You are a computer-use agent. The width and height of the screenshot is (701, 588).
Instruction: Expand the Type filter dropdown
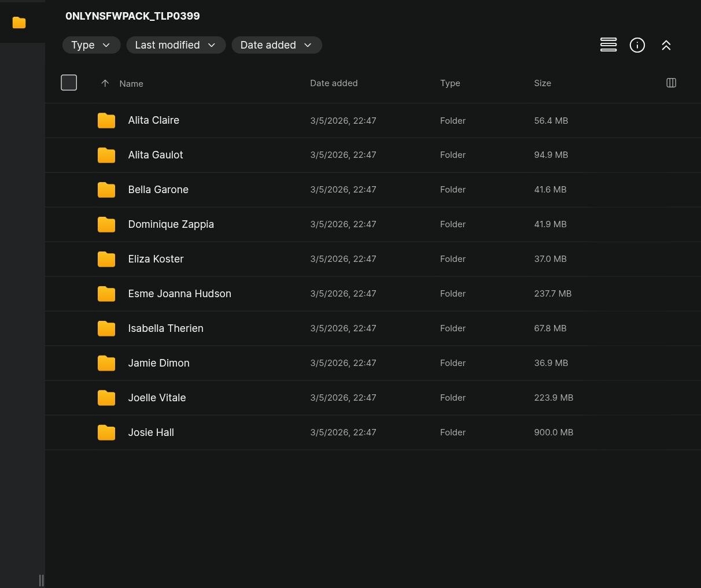tap(91, 45)
